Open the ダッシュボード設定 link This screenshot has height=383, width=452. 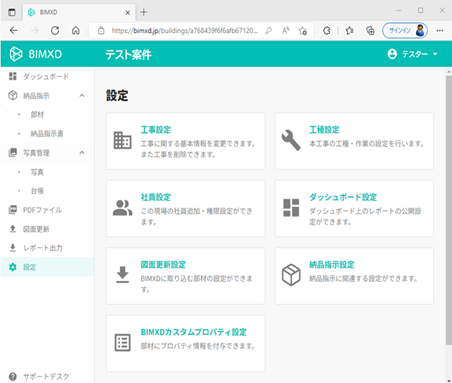click(343, 197)
